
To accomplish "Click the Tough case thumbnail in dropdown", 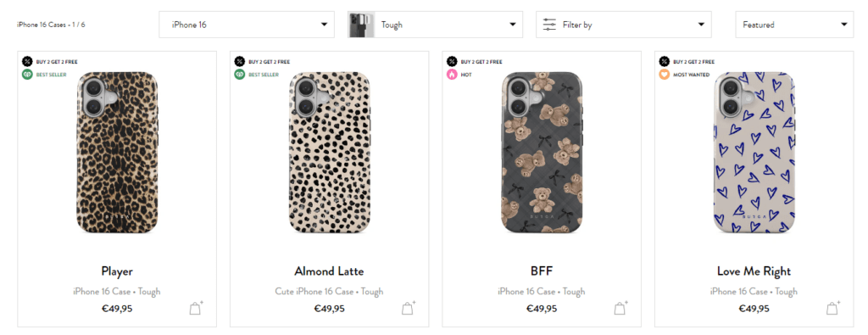I will [361, 25].
